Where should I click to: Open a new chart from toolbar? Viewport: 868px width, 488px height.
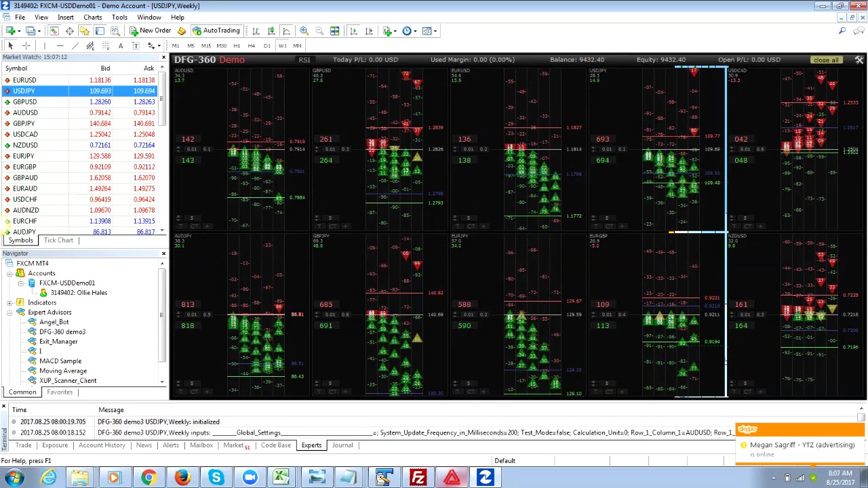pyautogui.click(x=10, y=30)
